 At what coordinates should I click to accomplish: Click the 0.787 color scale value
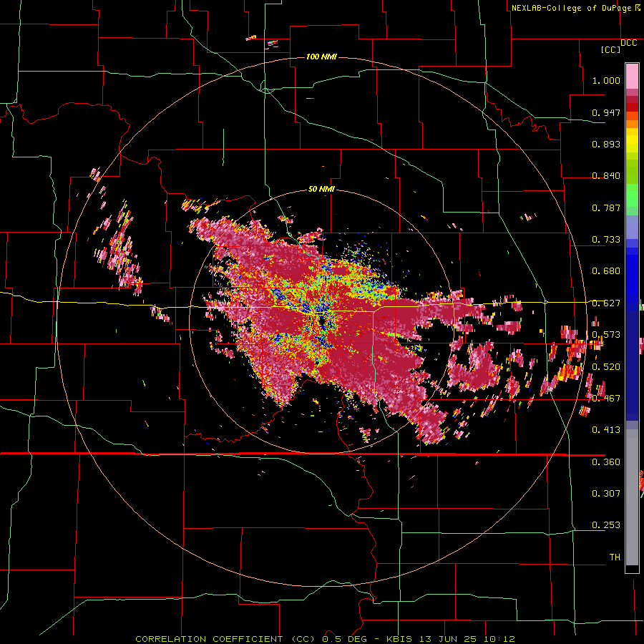click(x=606, y=208)
